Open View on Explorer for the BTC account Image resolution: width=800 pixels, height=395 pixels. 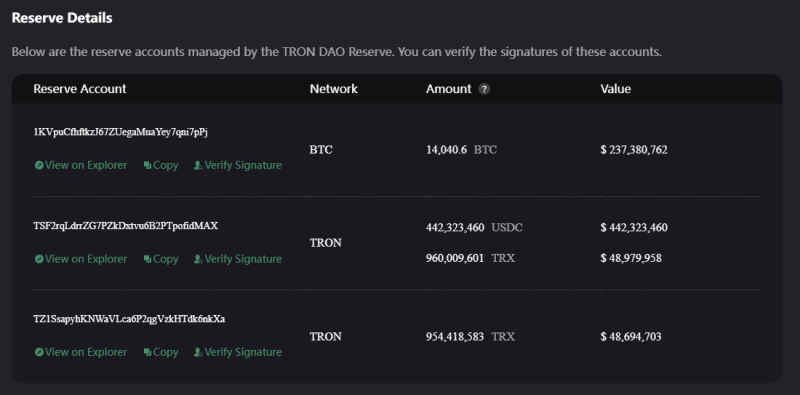[81, 165]
